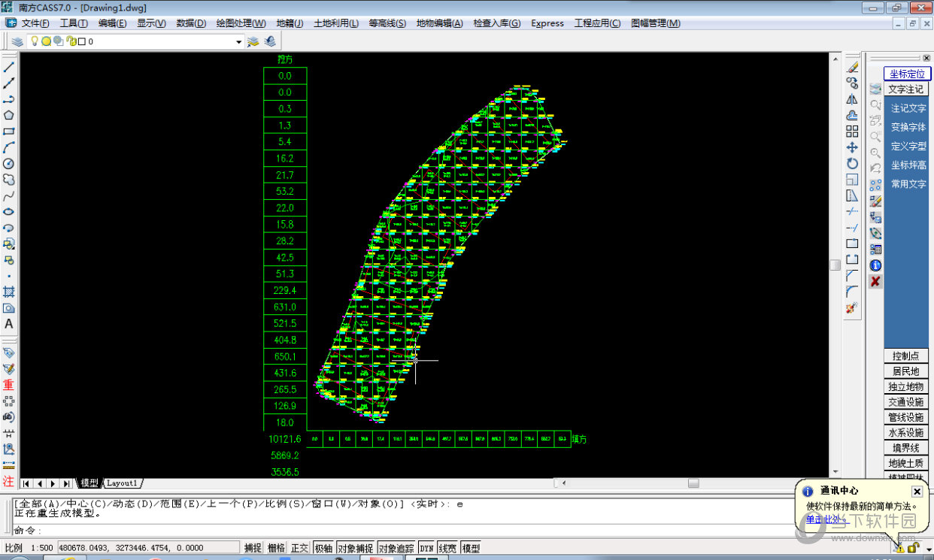934x560 pixels.
Task: Select the Revision Cloud tool
Action: click(9, 180)
